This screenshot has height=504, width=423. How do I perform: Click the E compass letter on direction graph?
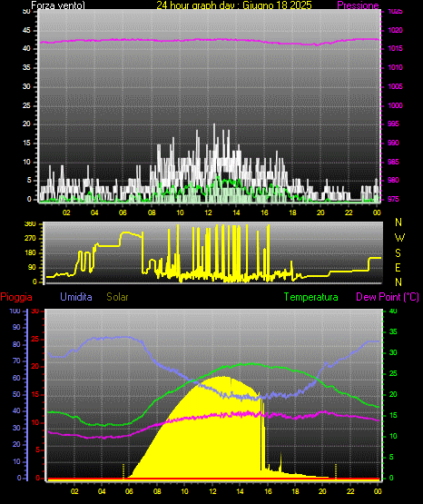398,267
